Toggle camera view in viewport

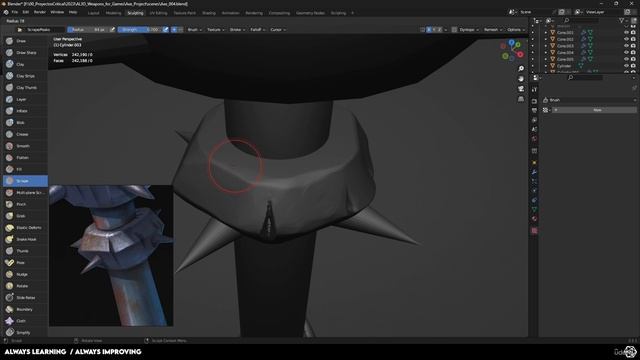(x=521, y=89)
